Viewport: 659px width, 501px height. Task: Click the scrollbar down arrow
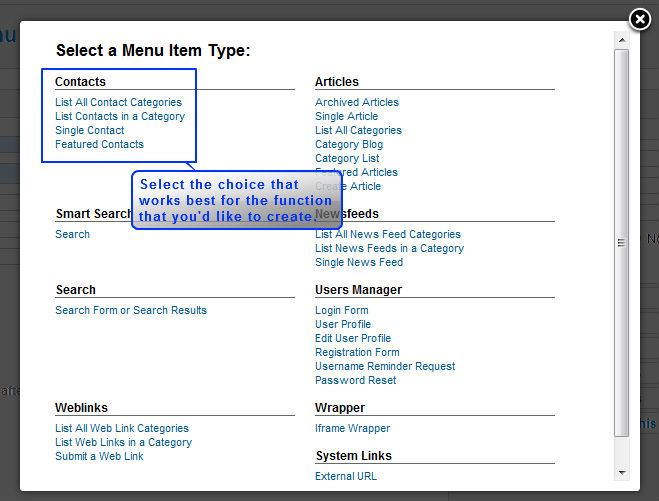pyautogui.click(x=621, y=472)
